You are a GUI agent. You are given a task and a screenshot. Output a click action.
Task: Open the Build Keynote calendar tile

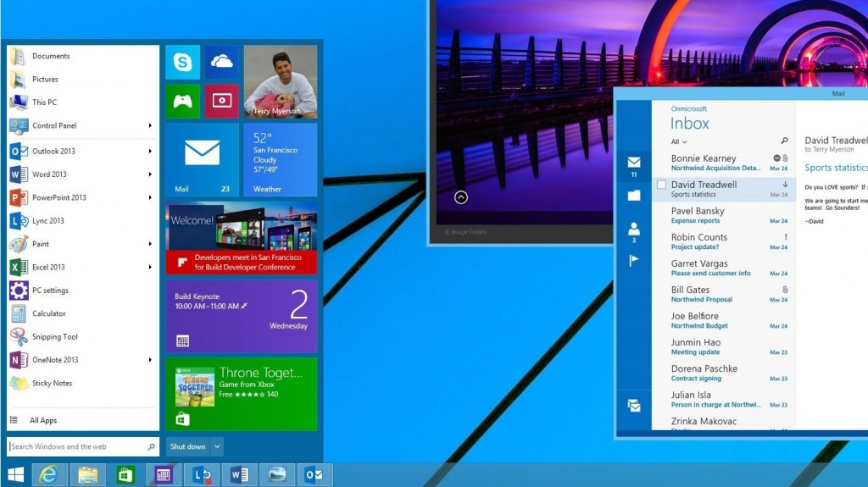242,316
